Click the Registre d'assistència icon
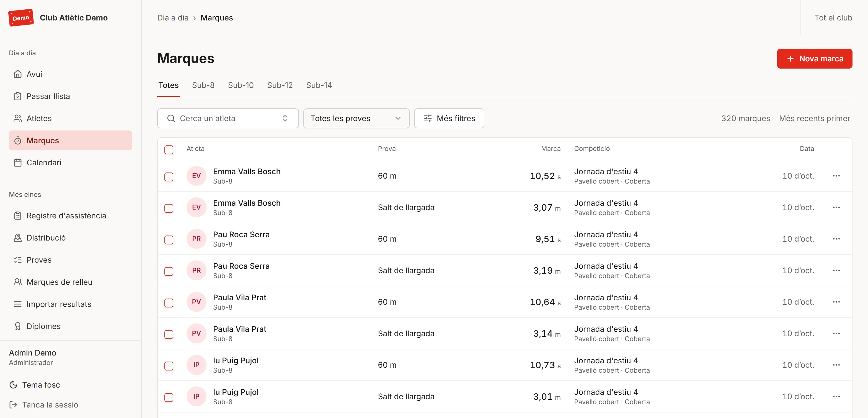Image resolution: width=868 pixels, height=418 pixels. [17, 216]
